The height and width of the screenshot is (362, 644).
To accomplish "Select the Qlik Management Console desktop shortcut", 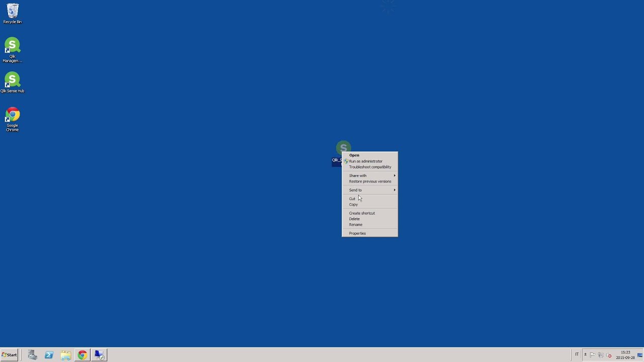I will click(x=13, y=50).
